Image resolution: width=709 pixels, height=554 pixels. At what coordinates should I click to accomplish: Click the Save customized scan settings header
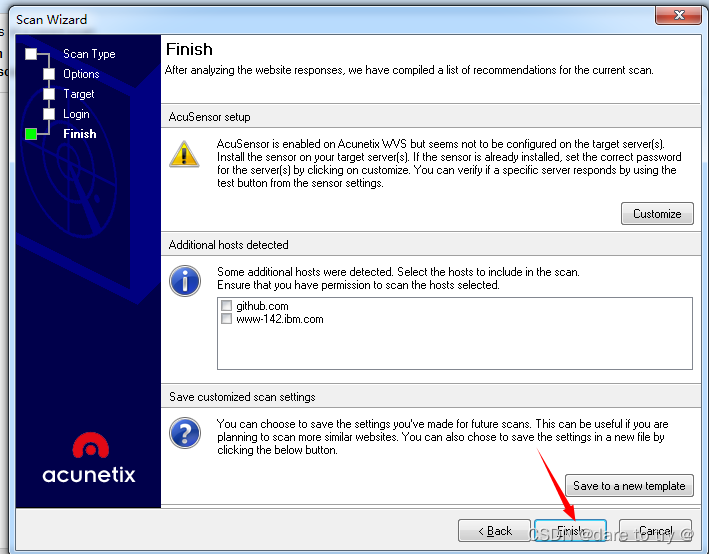pyautogui.click(x=242, y=397)
